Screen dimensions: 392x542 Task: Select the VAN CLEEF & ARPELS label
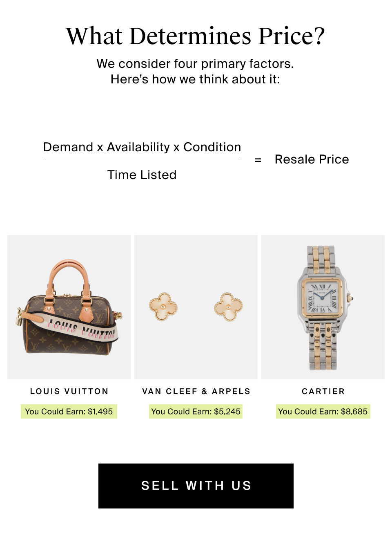pyautogui.click(x=196, y=391)
